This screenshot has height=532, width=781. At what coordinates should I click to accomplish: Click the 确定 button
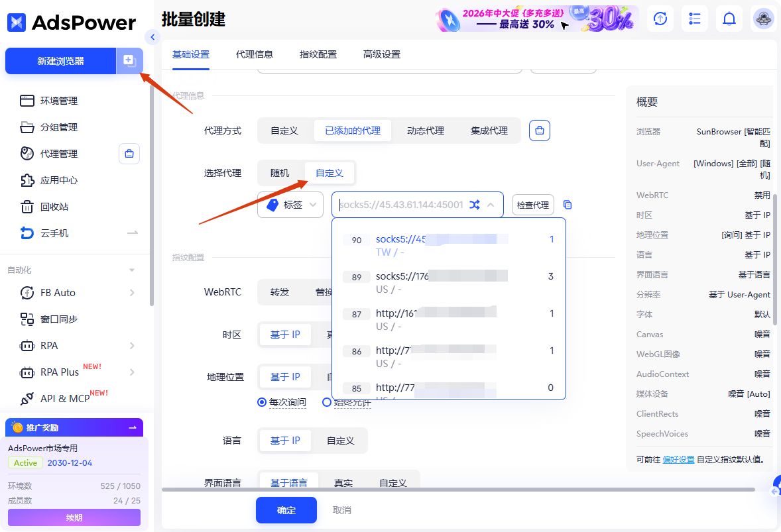pos(286,510)
